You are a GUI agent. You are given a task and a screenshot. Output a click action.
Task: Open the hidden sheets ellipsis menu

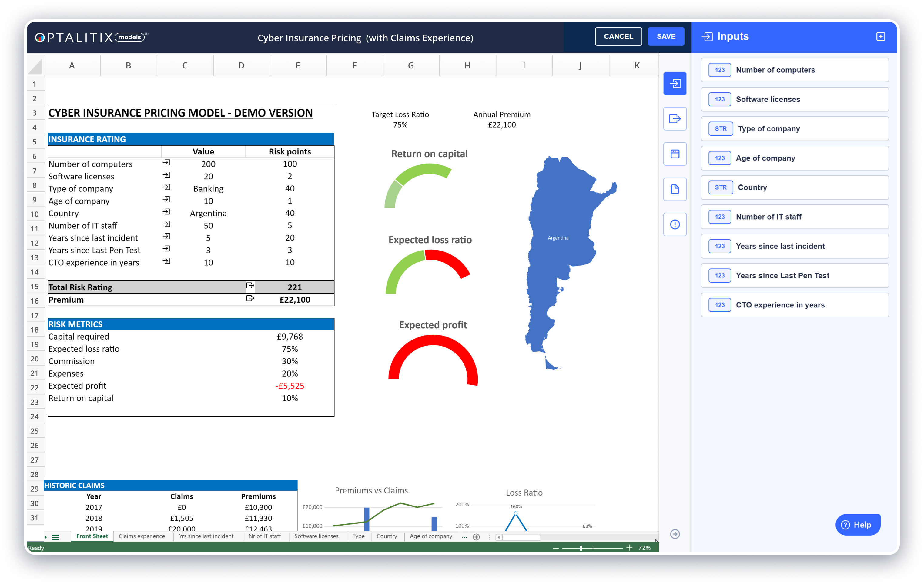coord(464,536)
